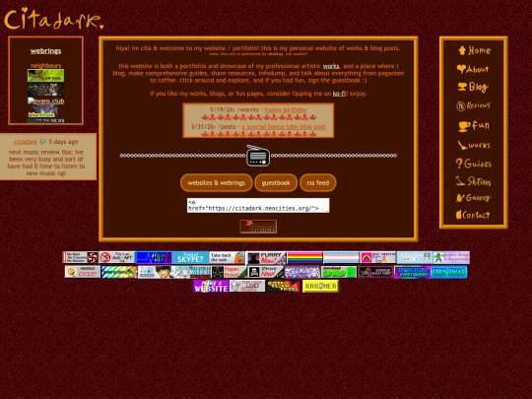Click the green neighbour banner thumbnail
532x399 pixels.
point(45,75)
